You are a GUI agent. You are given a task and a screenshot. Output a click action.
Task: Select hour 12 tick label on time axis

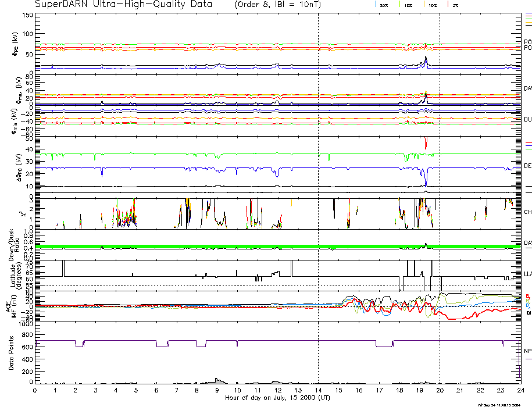(277, 390)
